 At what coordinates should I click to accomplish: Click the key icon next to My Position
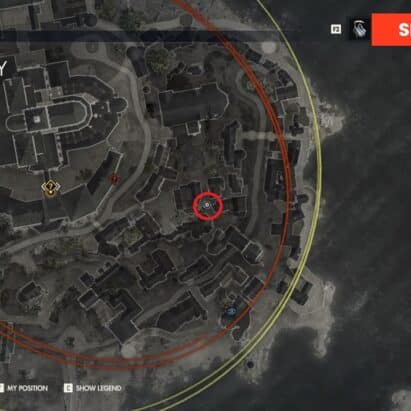point(1,388)
